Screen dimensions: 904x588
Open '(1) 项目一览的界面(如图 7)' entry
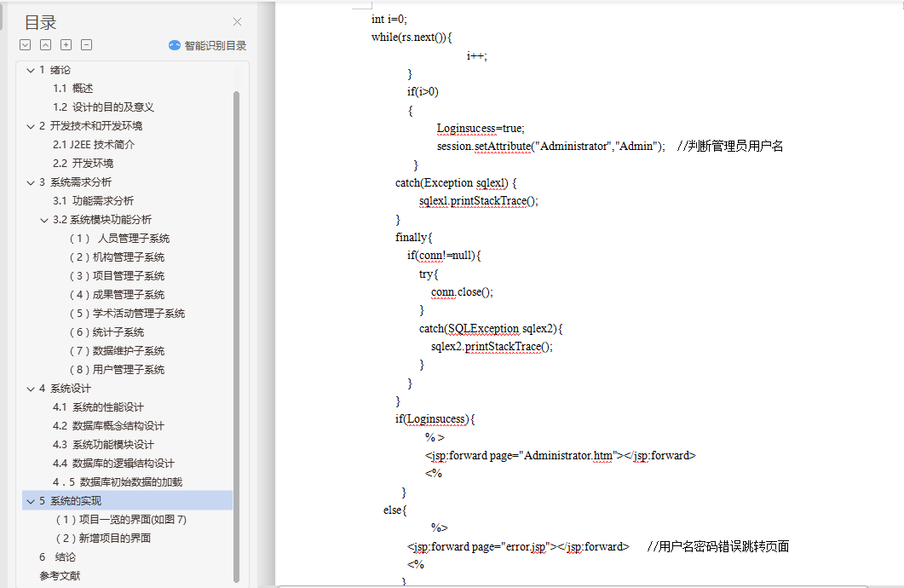pyautogui.click(x=121, y=520)
